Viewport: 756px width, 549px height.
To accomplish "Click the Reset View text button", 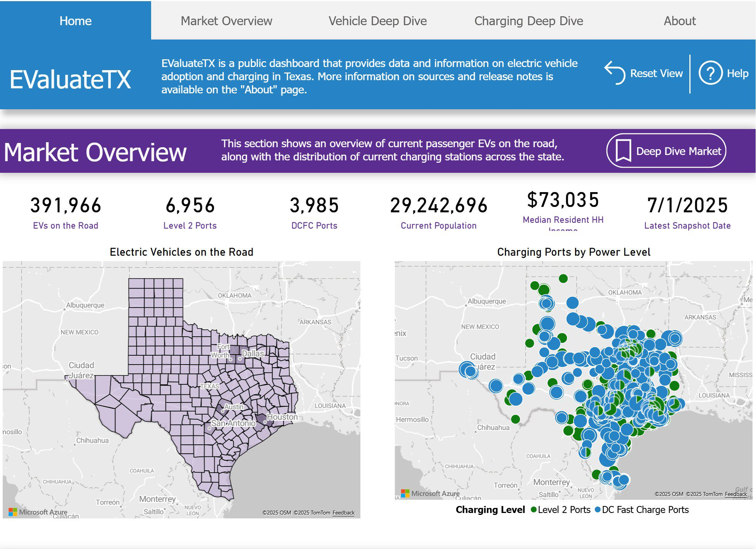I will click(656, 73).
